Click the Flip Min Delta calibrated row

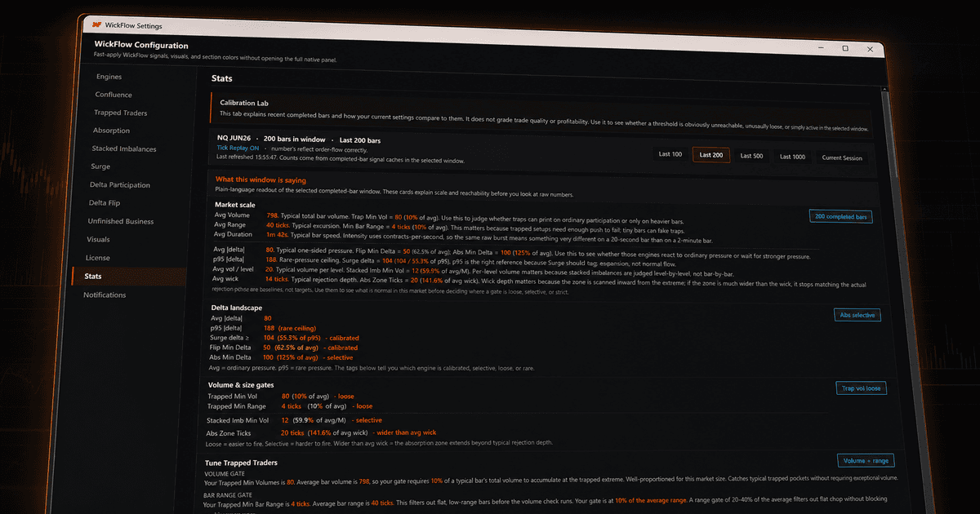tap(283, 347)
